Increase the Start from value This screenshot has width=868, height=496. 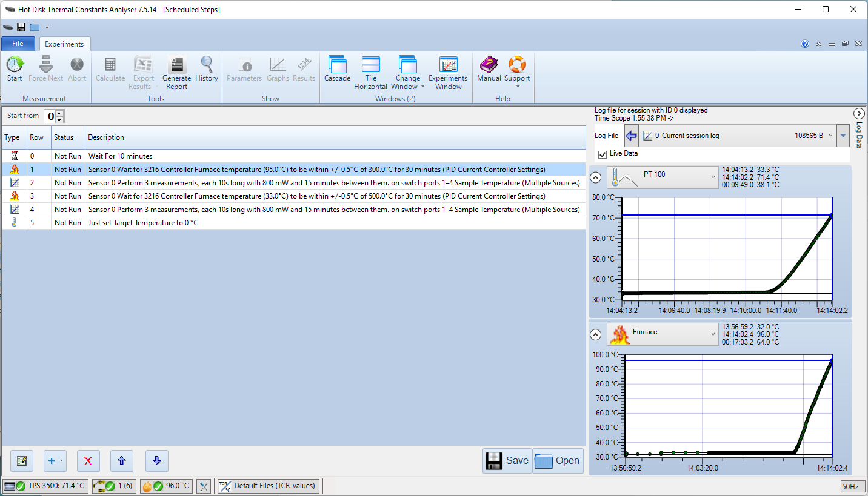pos(59,113)
